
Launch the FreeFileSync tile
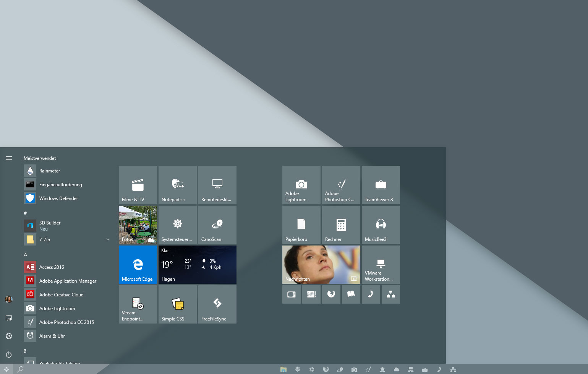click(217, 304)
